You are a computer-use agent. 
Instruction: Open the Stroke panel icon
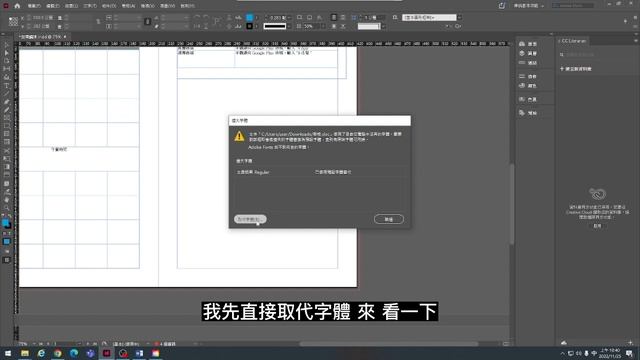click(x=522, y=76)
